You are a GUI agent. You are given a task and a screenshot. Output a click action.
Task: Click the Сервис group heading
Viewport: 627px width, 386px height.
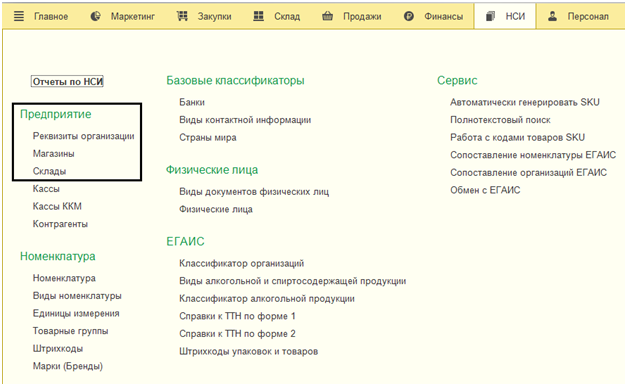click(x=457, y=80)
